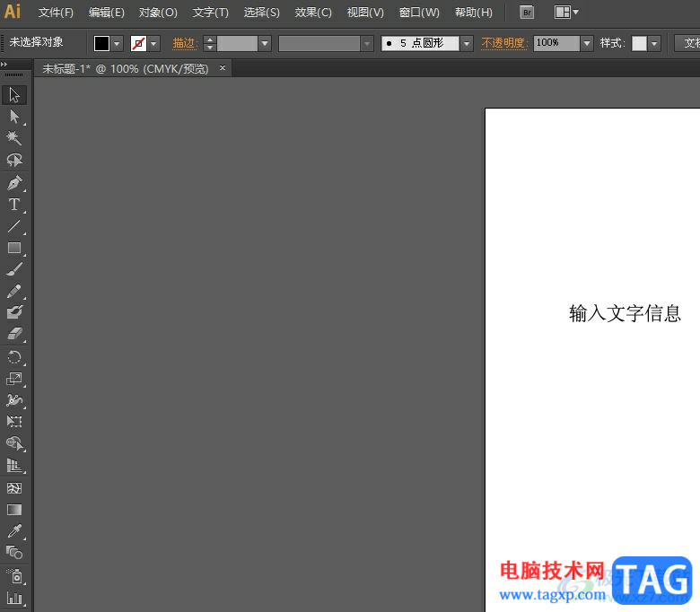Select the Type tool
This screenshot has height=612, width=700.
[14, 205]
